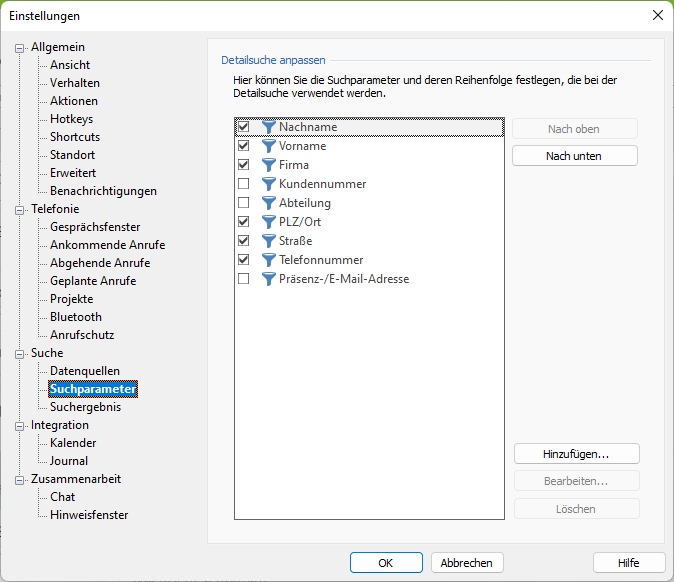
Task: Collapse the Telefonie section
Action: coord(20,209)
